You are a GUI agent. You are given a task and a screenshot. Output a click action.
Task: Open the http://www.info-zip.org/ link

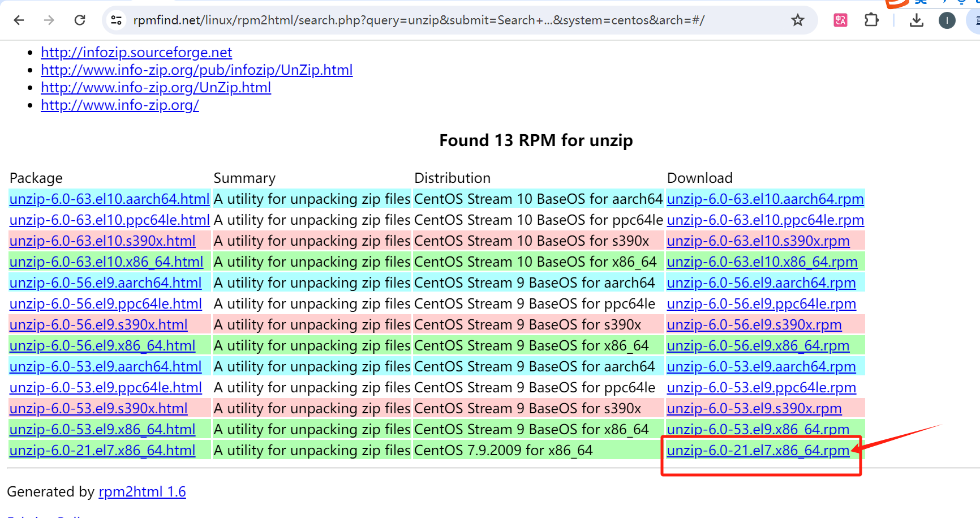(x=120, y=105)
